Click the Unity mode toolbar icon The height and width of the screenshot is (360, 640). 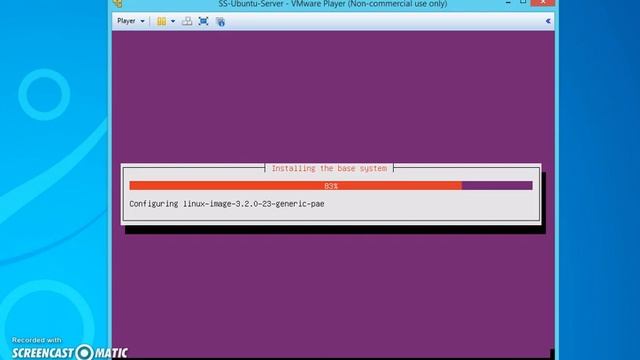pyautogui.click(x=220, y=22)
